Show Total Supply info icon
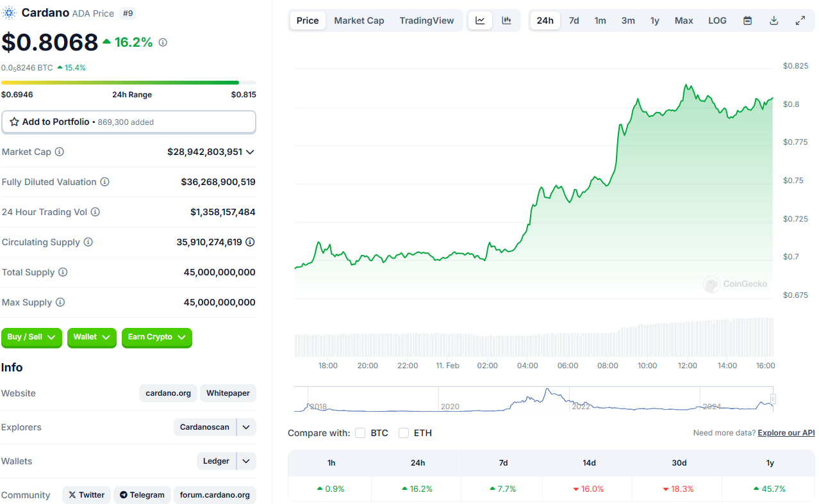 [x=62, y=272]
